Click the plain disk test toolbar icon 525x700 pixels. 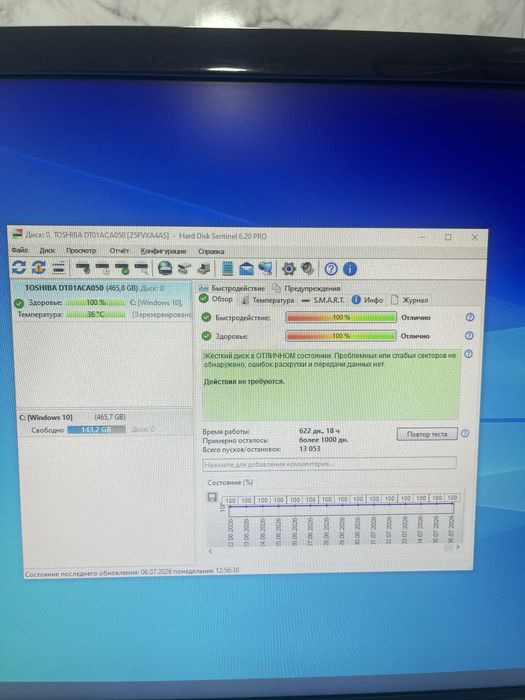coord(82,268)
